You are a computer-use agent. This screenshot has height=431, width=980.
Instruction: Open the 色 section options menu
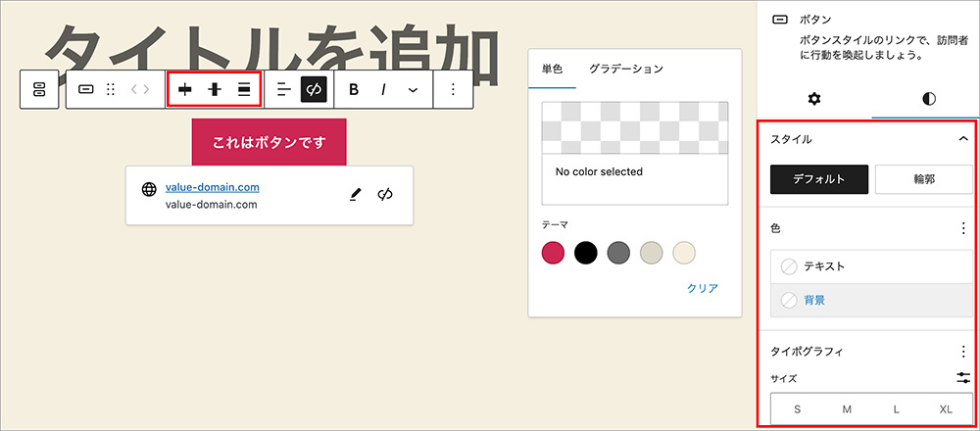(962, 228)
